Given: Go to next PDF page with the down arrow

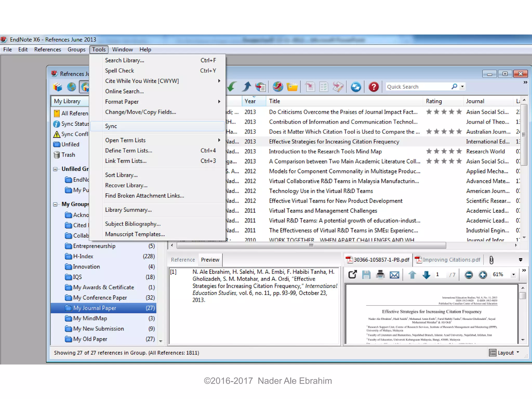Looking at the screenshot, I should tap(426, 275).
